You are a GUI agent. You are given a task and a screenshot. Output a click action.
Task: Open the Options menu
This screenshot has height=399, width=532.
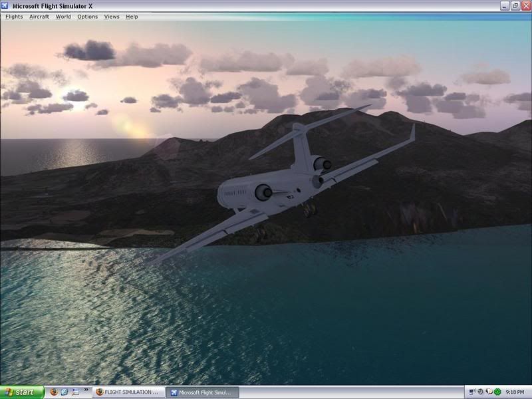(87, 17)
